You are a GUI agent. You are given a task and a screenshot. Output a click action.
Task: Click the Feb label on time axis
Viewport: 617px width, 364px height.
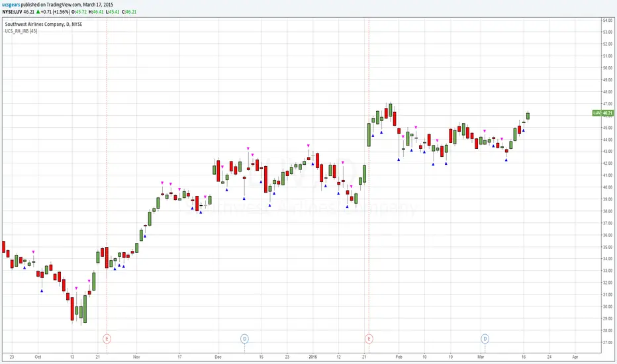pos(399,357)
